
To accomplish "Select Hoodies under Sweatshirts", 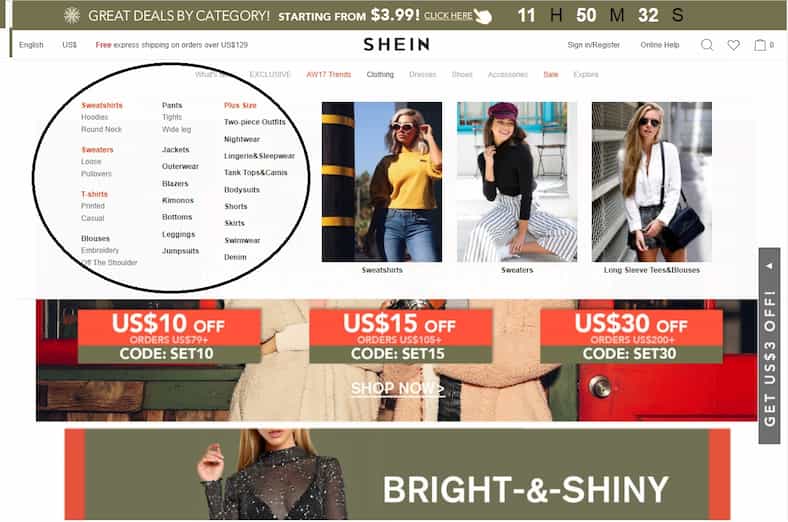I will pos(94,117).
